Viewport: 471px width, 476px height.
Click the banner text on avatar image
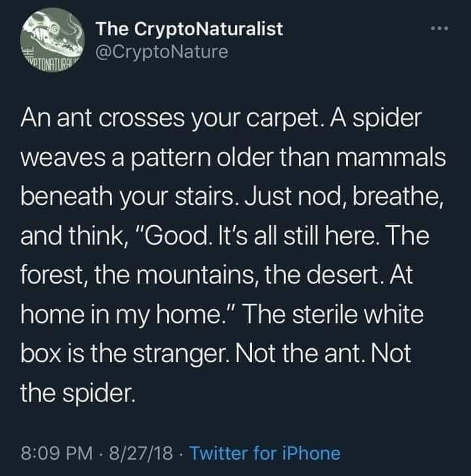[44, 67]
